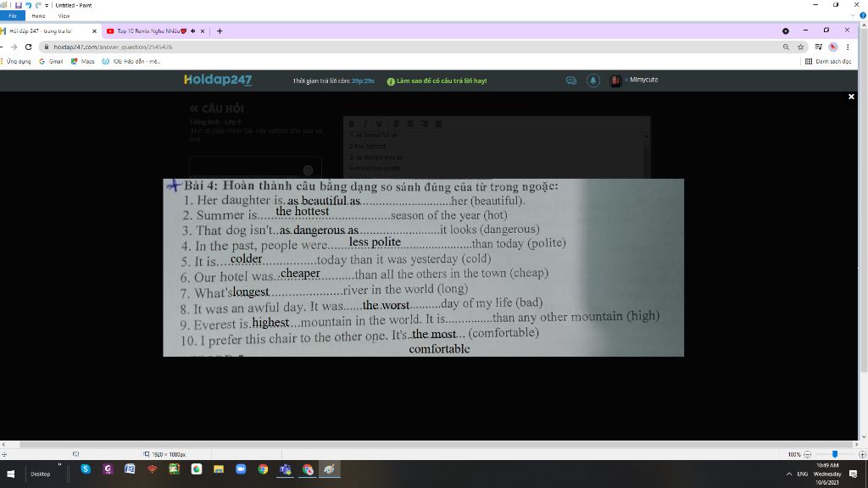Open the colorful circle app on taskbar
The height and width of the screenshot is (488, 868).
[x=197, y=469]
